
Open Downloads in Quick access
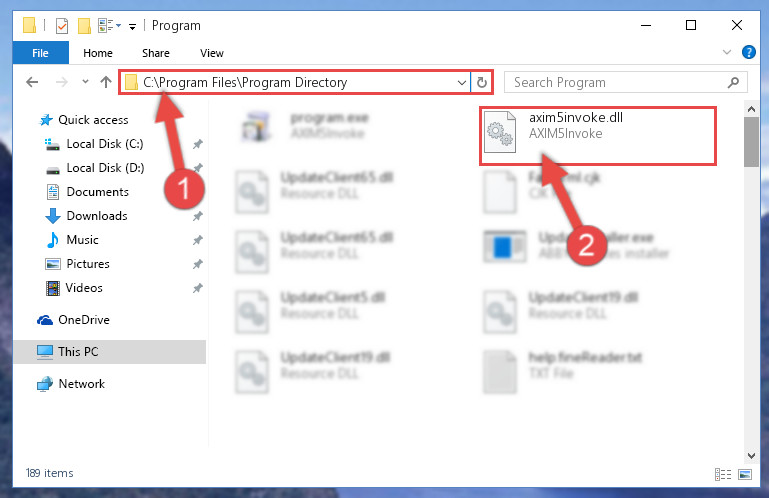pyautogui.click(x=97, y=216)
